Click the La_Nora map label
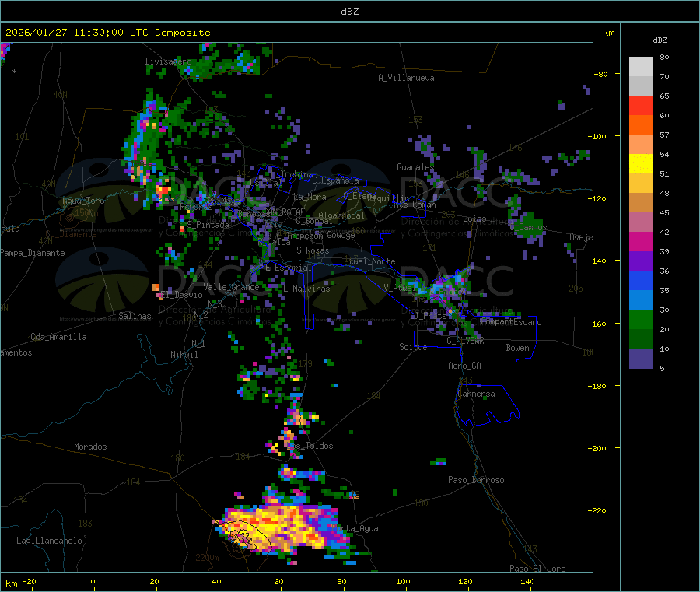Image resolution: width=700 pixels, height=592 pixels. click(x=310, y=197)
